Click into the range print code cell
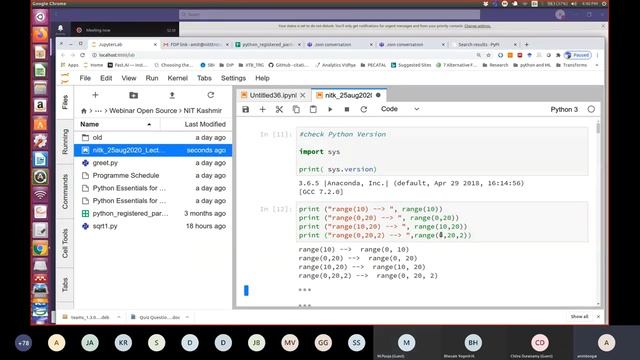 (x=442, y=222)
